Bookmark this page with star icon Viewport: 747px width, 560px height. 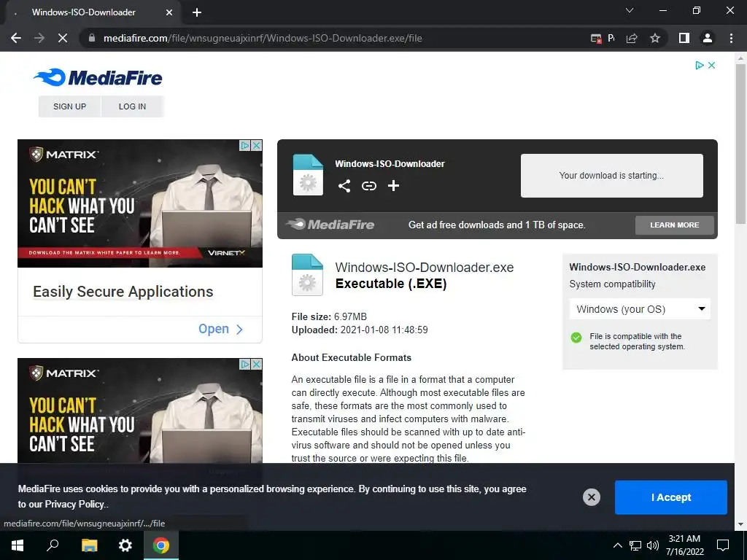pyautogui.click(x=655, y=38)
